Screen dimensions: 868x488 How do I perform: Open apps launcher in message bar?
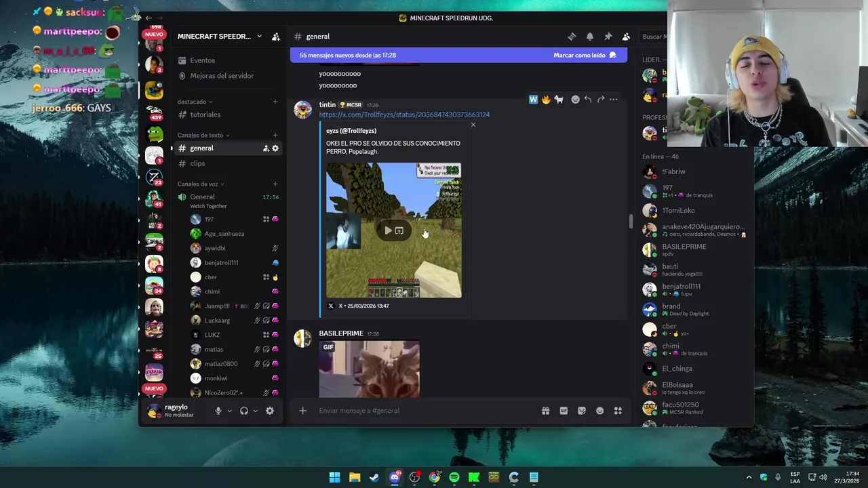[618, 411]
